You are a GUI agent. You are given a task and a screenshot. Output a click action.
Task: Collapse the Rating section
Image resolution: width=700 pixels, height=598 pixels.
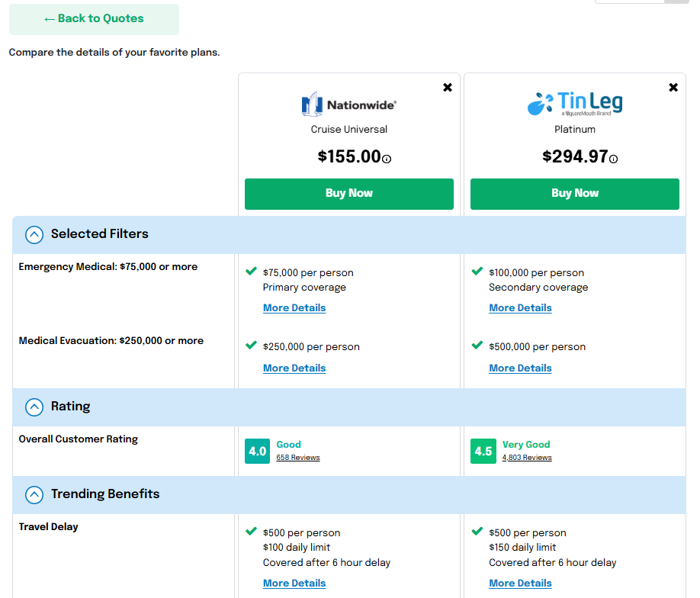pos(34,407)
